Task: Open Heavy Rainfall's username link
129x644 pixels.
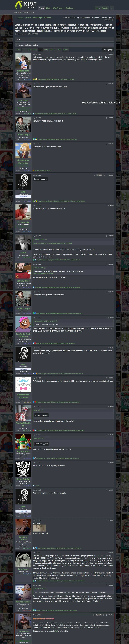Action: 23,479
